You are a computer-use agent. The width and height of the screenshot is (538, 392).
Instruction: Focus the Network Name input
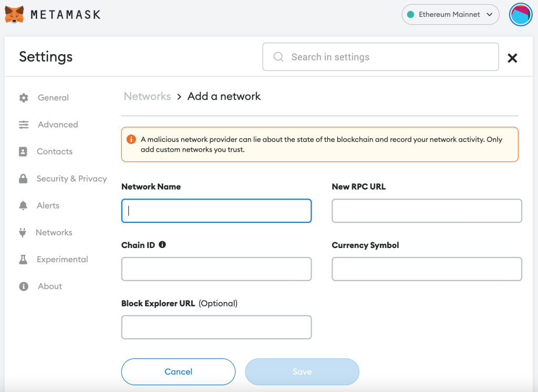pos(216,211)
